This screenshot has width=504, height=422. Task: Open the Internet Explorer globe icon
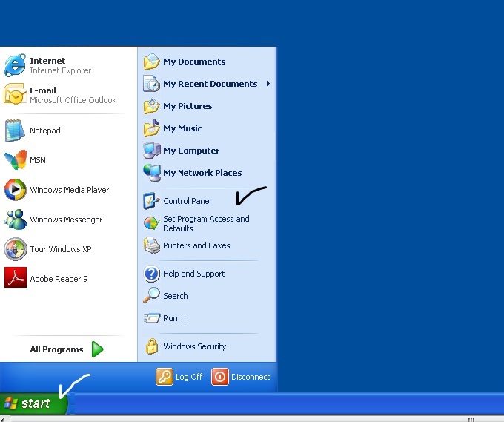click(x=15, y=65)
